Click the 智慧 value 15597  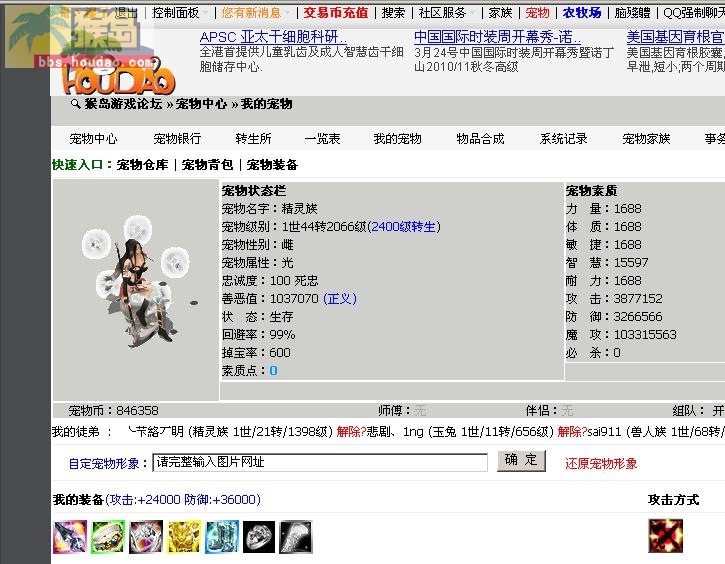pyautogui.click(x=631, y=263)
